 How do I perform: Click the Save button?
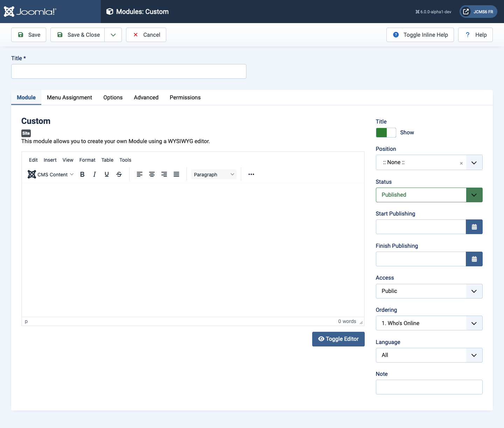pos(29,35)
